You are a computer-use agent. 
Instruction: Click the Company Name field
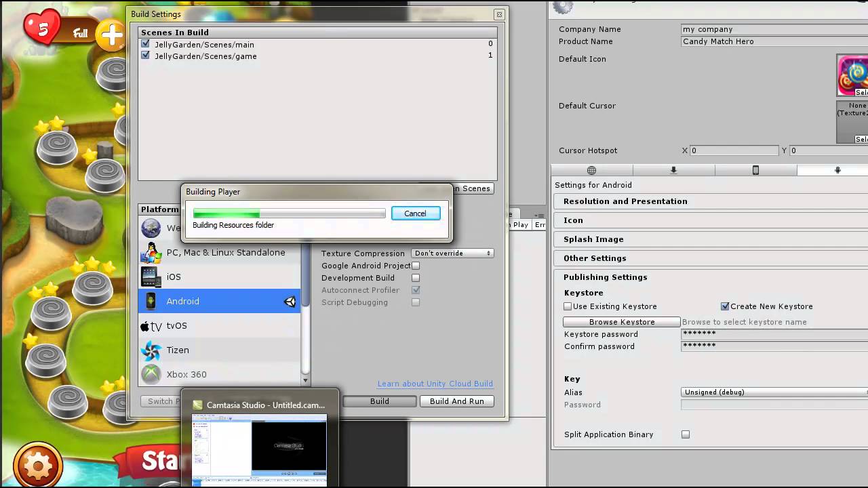point(774,29)
